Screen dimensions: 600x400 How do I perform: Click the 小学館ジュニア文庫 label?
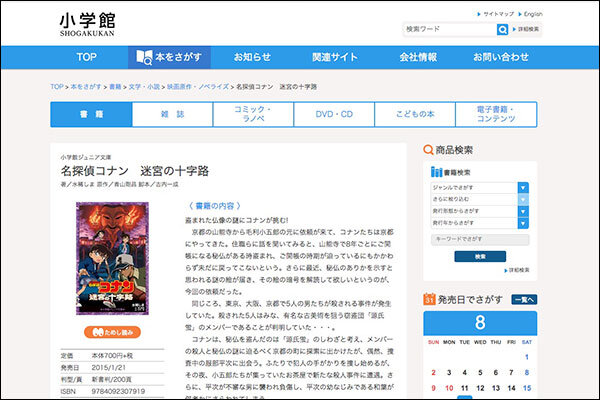click(x=86, y=157)
